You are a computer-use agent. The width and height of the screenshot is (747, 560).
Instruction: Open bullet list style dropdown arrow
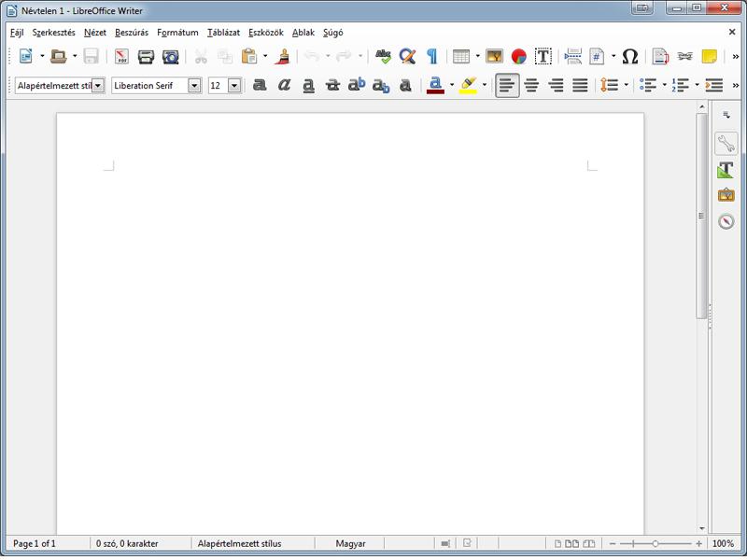[x=664, y=85]
